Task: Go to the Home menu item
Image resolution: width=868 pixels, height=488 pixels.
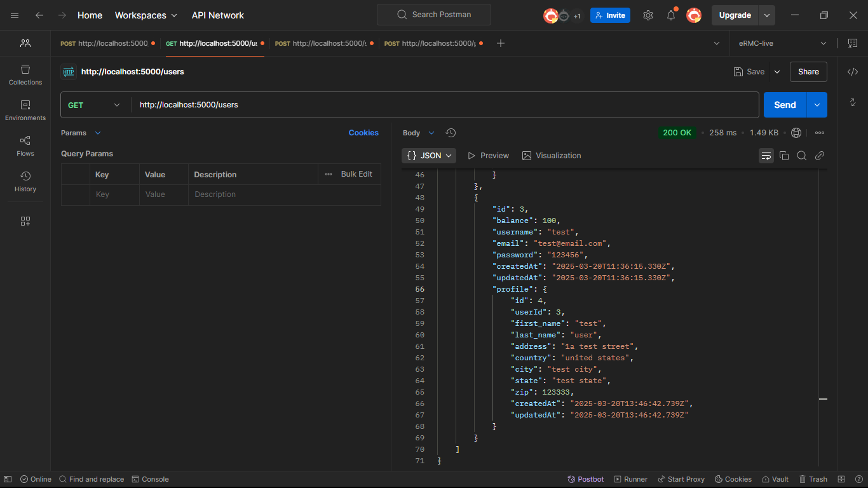Action: [x=90, y=15]
